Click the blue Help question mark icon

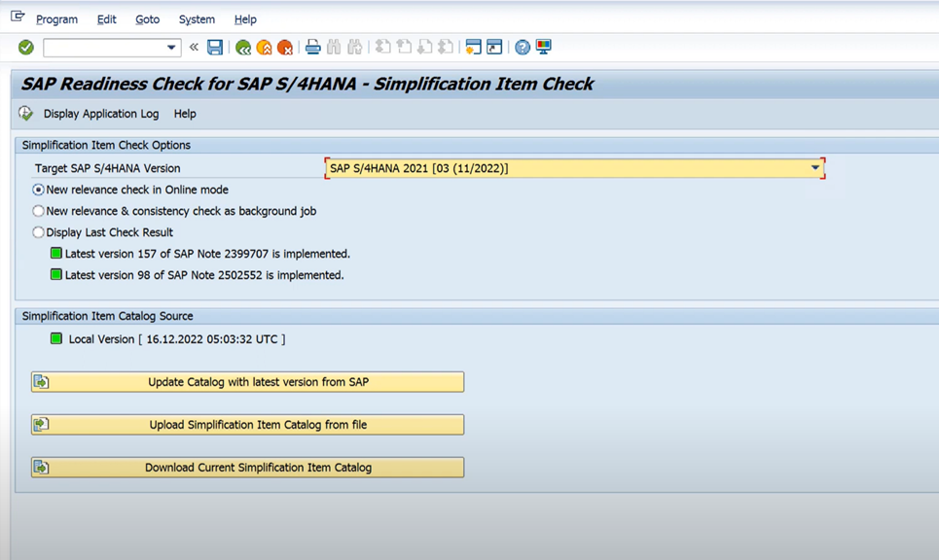(523, 47)
